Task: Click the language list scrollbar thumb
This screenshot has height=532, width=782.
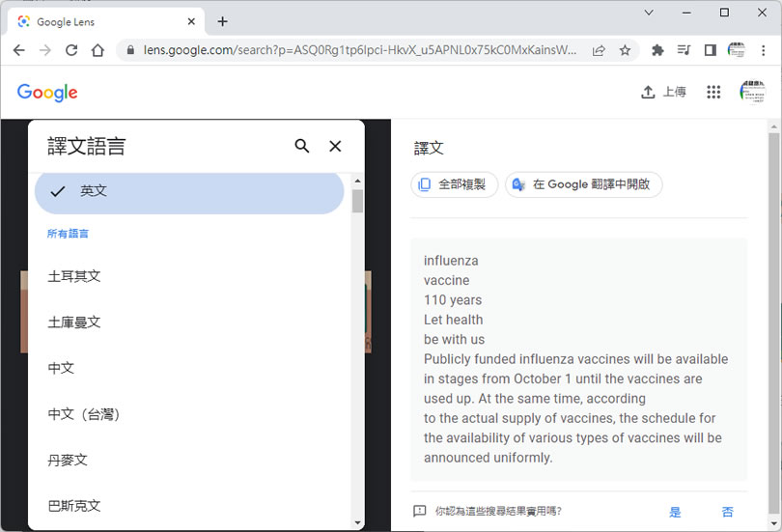Action: pyautogui.click(x=357, y=201)
